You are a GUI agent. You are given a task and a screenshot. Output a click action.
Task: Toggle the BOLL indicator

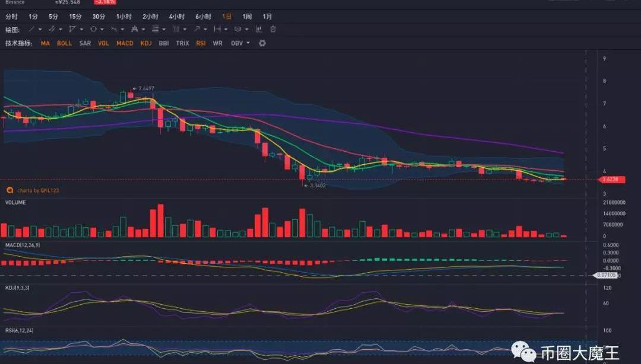[64, 43]
